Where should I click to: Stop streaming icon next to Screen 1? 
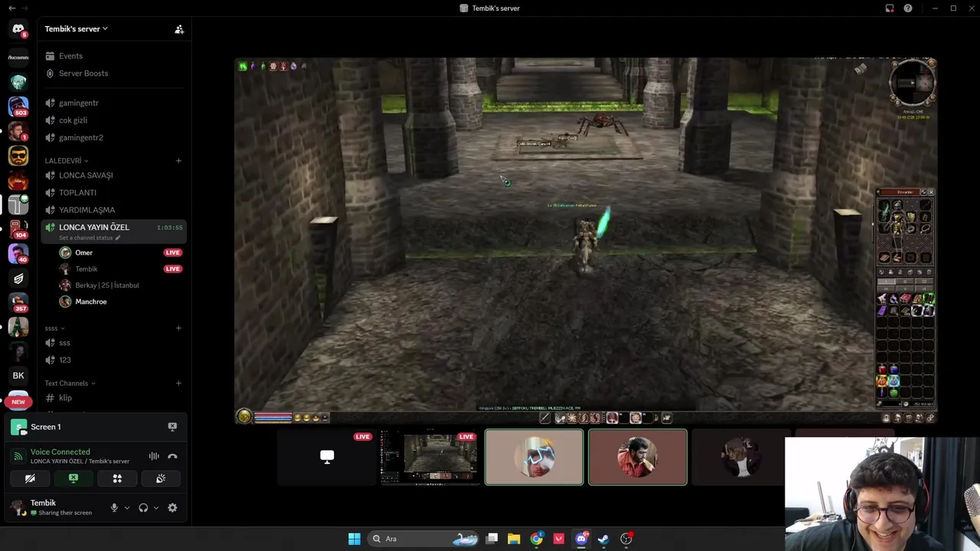[x=172, y=427]
